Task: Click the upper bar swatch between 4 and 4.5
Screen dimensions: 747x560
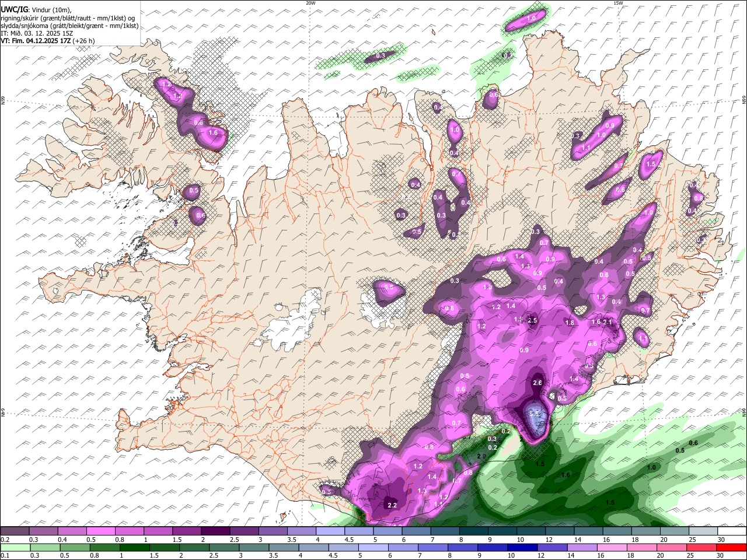Action: 330,531
